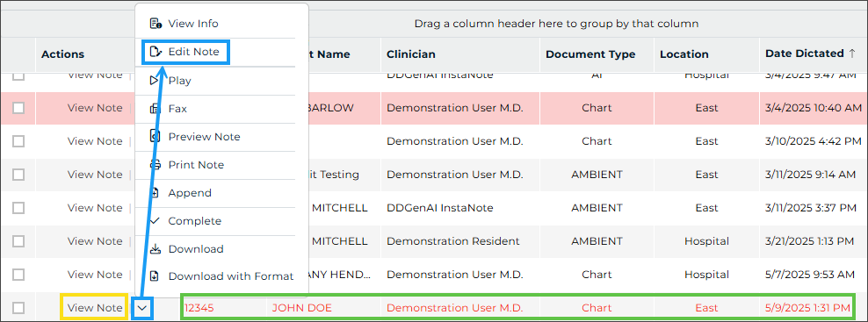Click the Clinician column header

(411, 54)
